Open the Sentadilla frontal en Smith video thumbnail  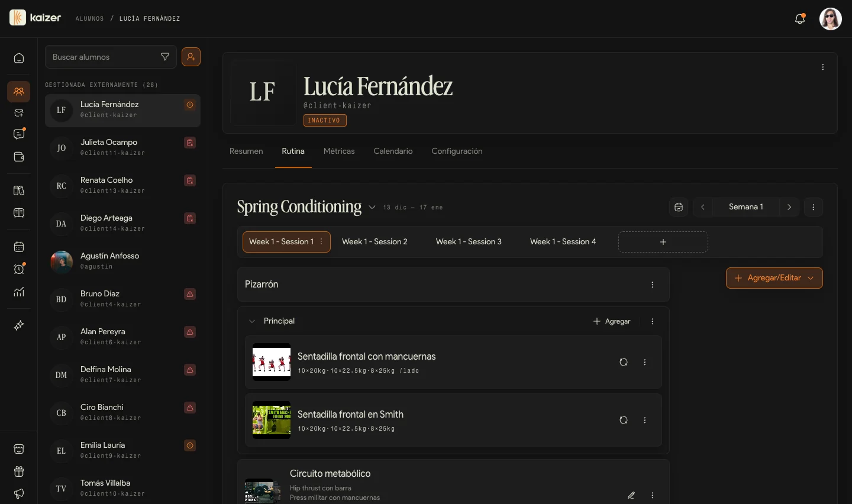[x=272, y=420]
